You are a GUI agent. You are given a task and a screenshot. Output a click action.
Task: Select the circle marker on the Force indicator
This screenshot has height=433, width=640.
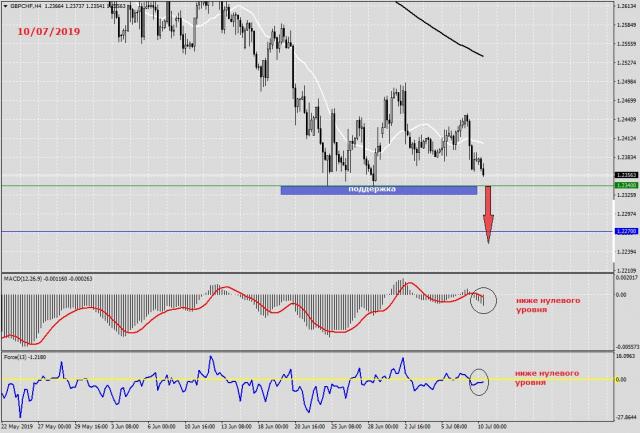point(481,380)
